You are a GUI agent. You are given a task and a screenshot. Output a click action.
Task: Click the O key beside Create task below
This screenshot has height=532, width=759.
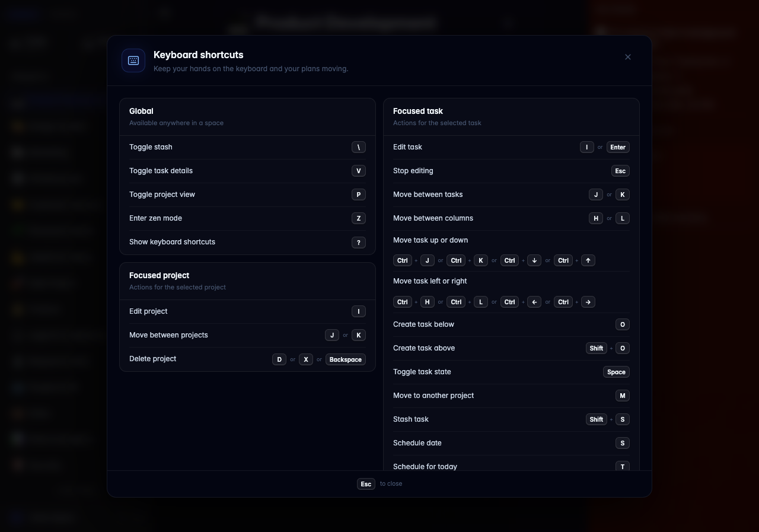tap(623, 324)
